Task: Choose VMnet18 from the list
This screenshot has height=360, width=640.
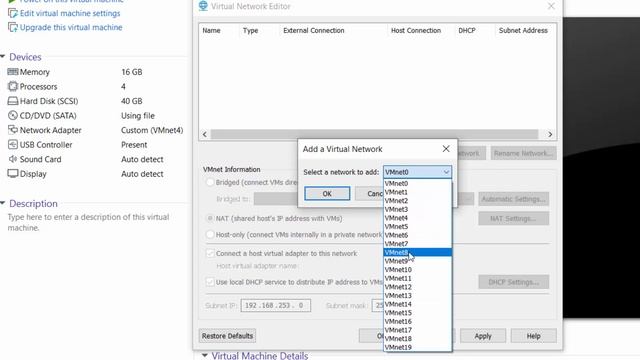Action: click(417, 339)
